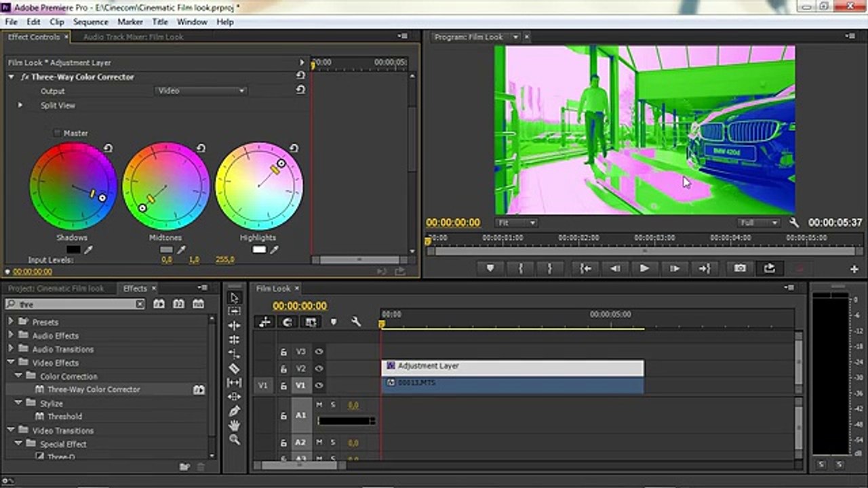Image resolution: width=868 pixels, height=488 pixels.
Task: Reset the Shadows color wheel
Action: (108, 148)
